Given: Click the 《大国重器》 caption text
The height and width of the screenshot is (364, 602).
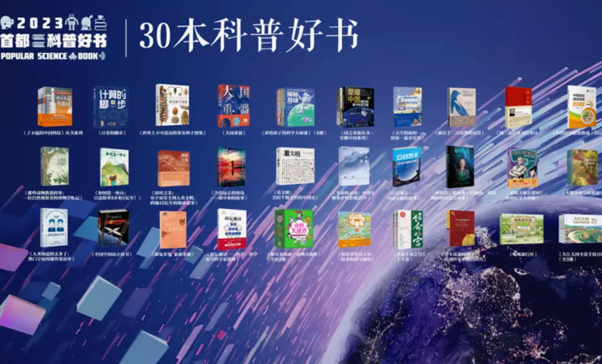Looking at the screenshot, I should (x=234, y=133).
